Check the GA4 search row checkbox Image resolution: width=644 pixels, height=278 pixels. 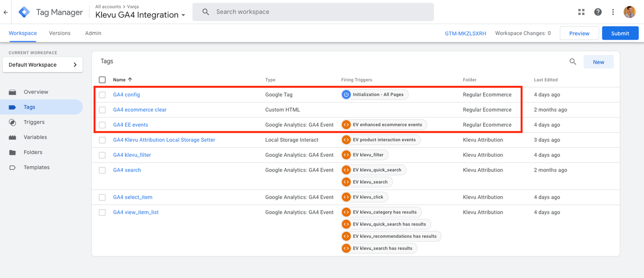tap(103, 170)
